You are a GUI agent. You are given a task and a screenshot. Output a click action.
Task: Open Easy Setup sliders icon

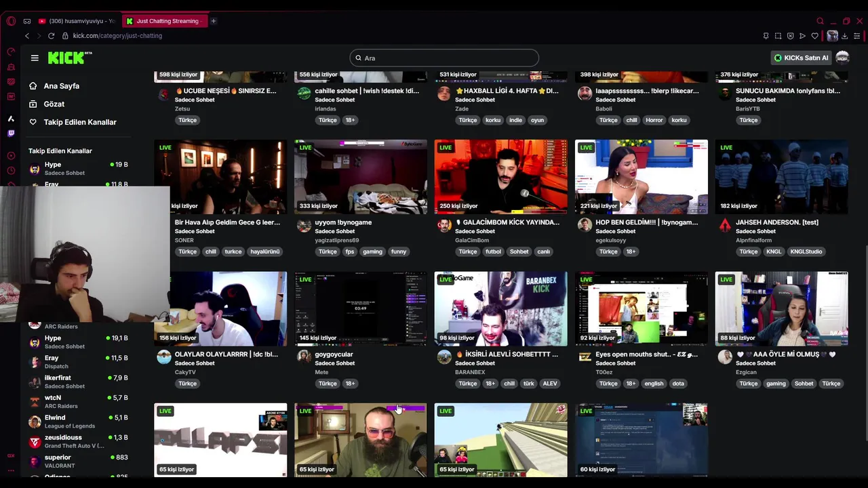857,36
